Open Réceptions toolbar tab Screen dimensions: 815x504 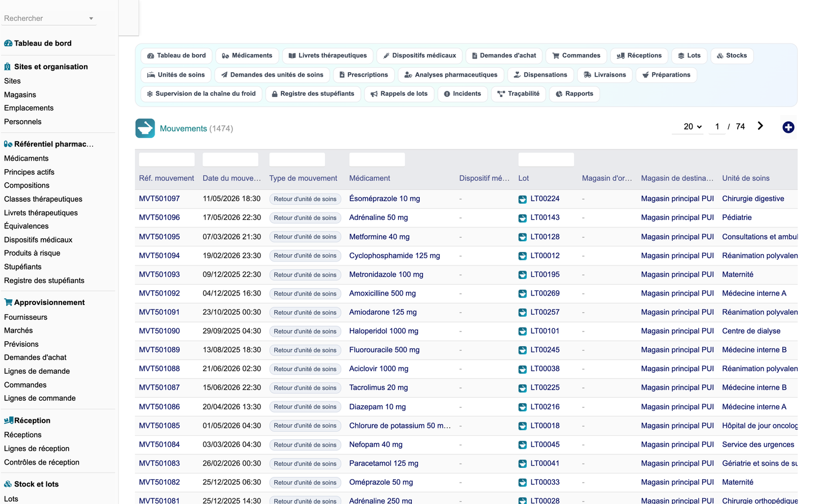click(639, 56)
